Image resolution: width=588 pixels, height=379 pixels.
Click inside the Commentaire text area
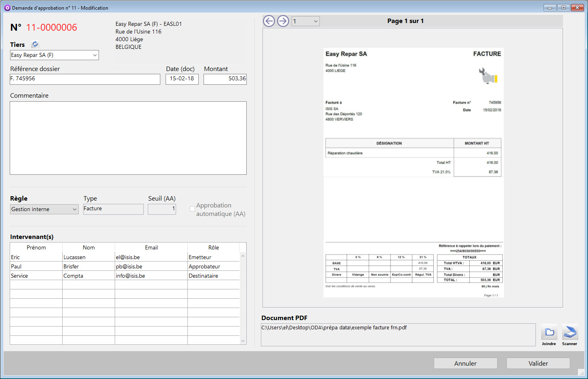pyautogui.click(x=128, y=138)
